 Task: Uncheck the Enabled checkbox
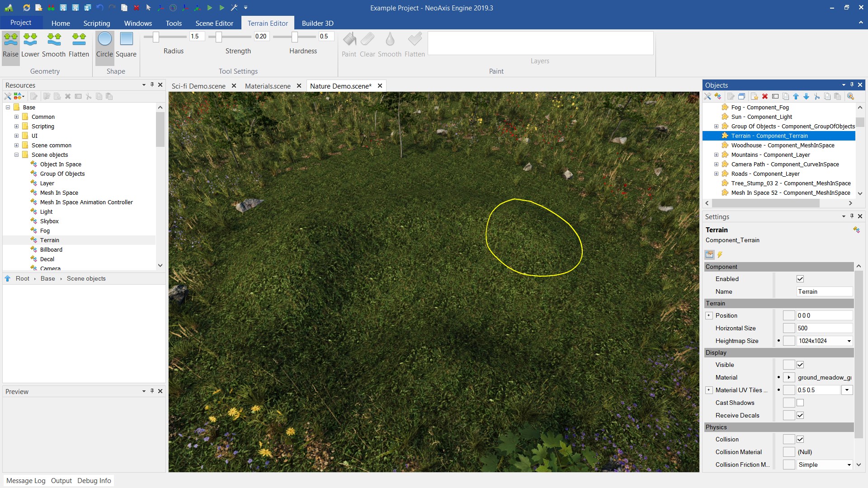800,279
